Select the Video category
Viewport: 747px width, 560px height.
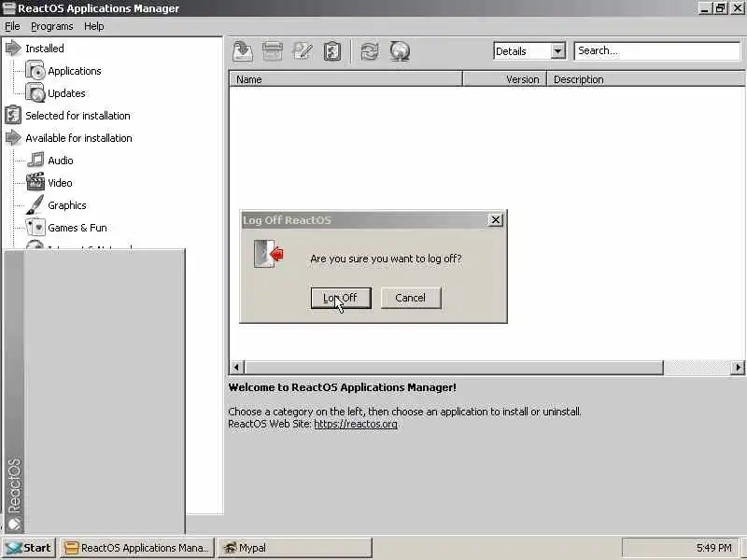click(x=60, y=183)
